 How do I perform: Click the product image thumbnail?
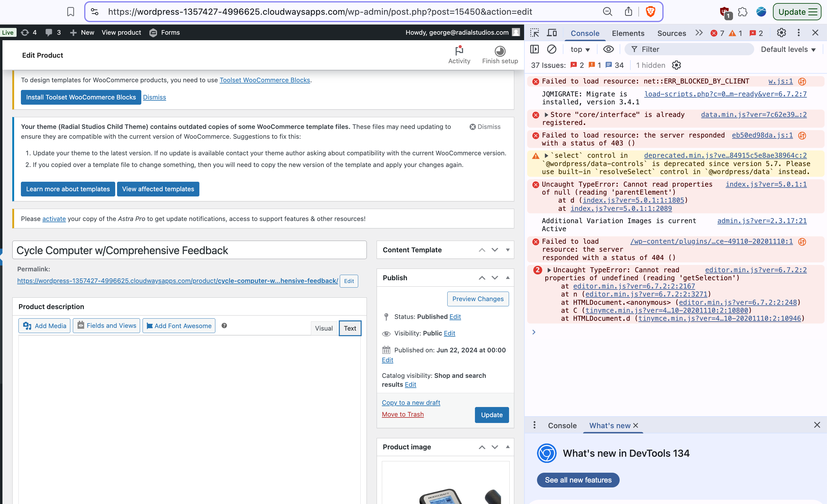click(x=445, y=483)
